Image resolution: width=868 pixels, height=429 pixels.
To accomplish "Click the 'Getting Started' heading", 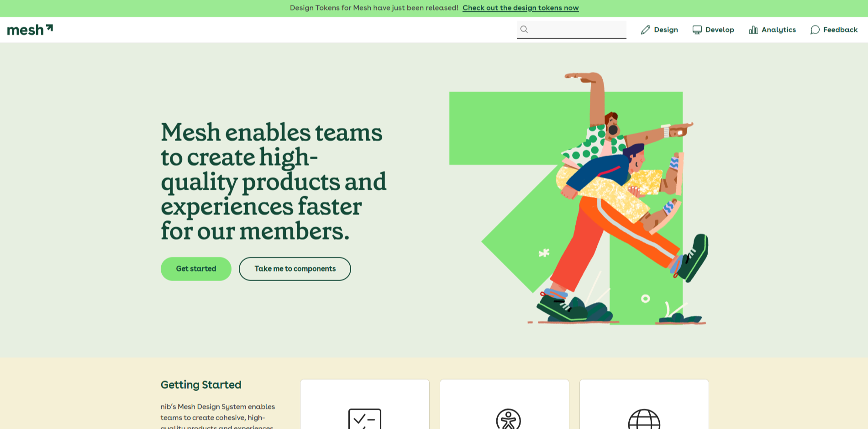I will coord(201,385).
